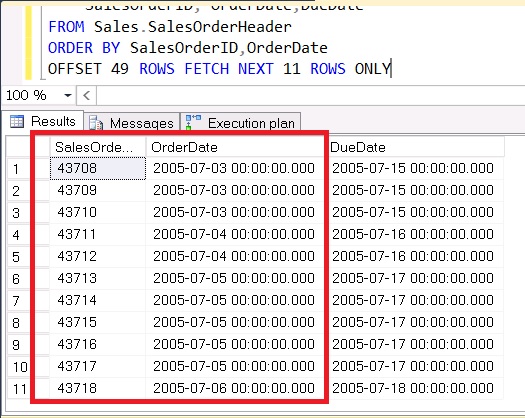Select row header 11

tap(19, 389)
